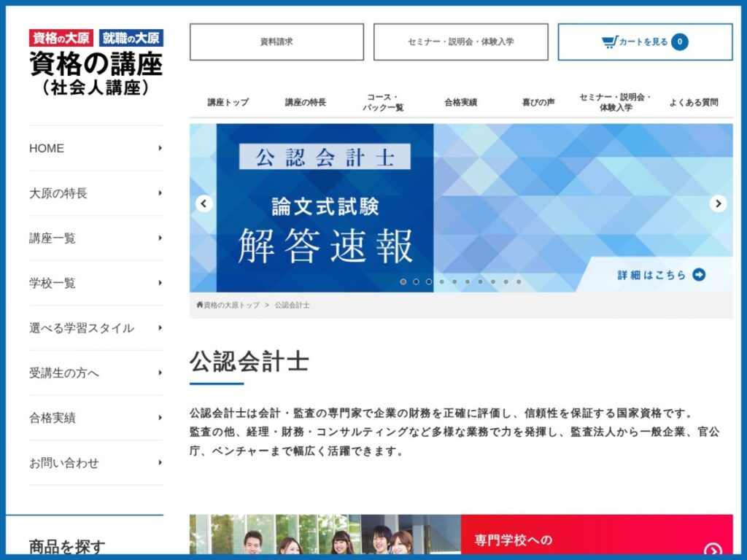Open お問い合わせ in sidebar menu
This screenshot has height=560, width=747.
click(96, 462)
